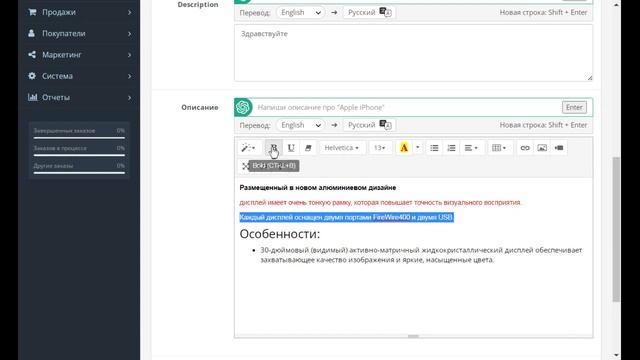Open the Продажи sidebar menu

coord(79,12)
